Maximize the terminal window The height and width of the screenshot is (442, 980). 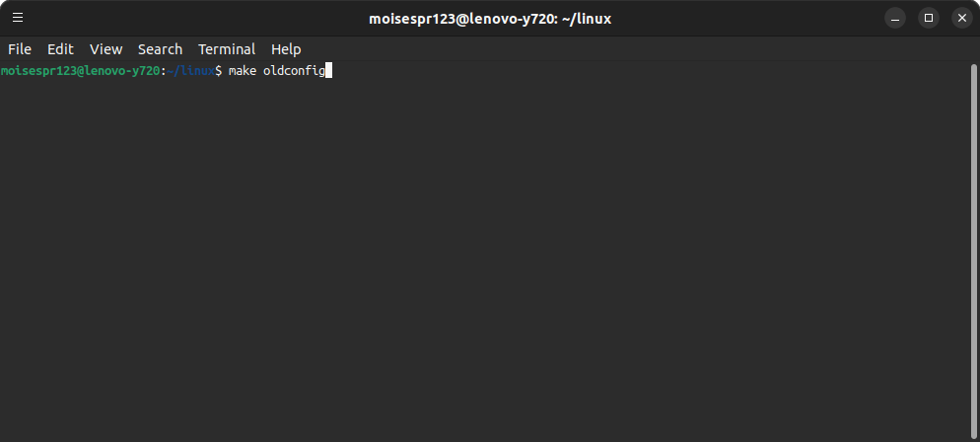point(929,18)
